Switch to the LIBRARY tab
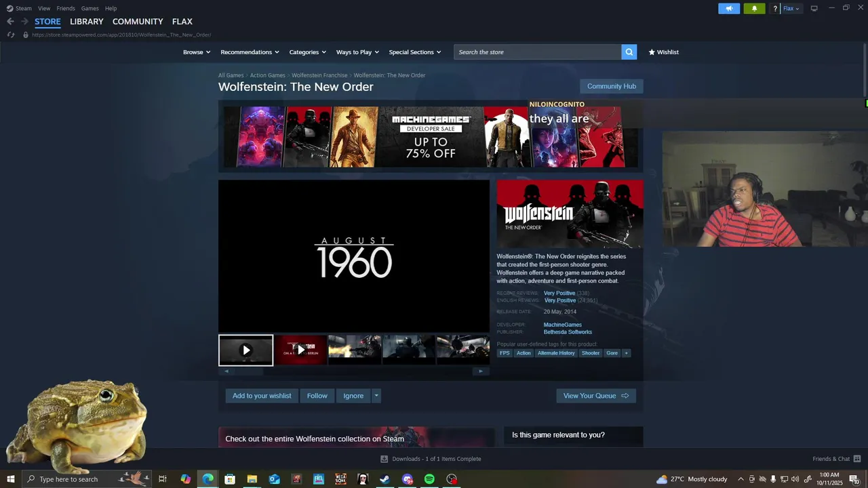Viewport: 868px width, 488px height. coord(87,22)
